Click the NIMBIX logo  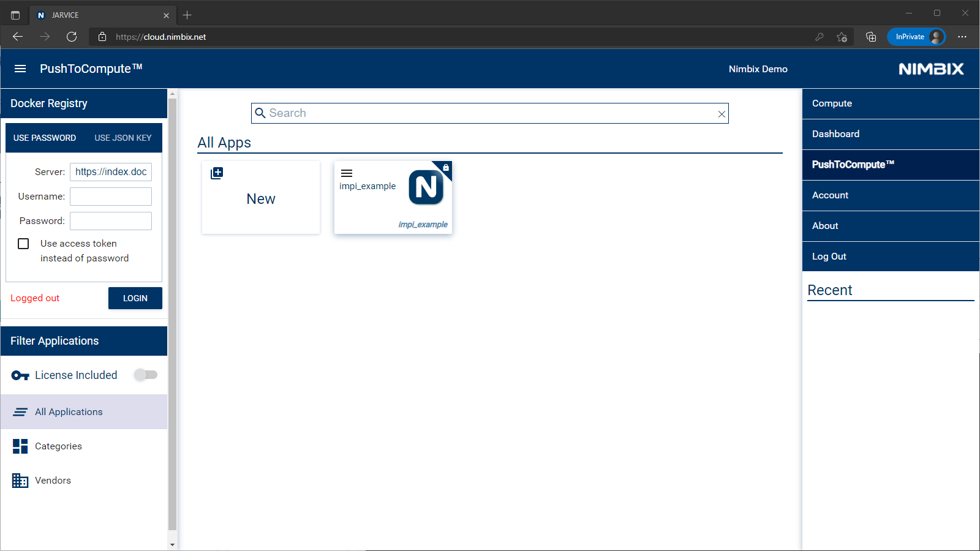click(931, 69)
